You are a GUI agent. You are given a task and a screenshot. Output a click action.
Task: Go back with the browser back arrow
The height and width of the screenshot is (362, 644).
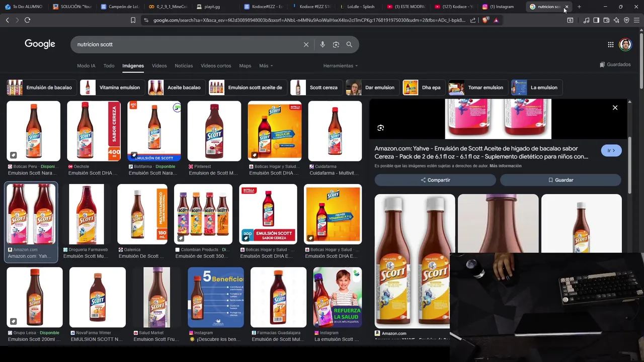pyautogui.click(x=7, y=20)
